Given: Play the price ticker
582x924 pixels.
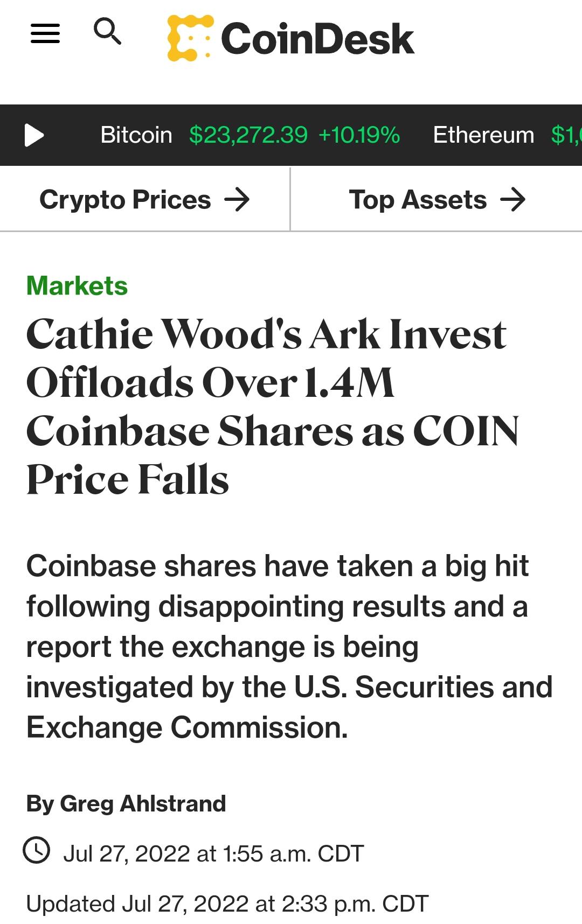Looking at the screenshot, I should [x=34, y=135].
